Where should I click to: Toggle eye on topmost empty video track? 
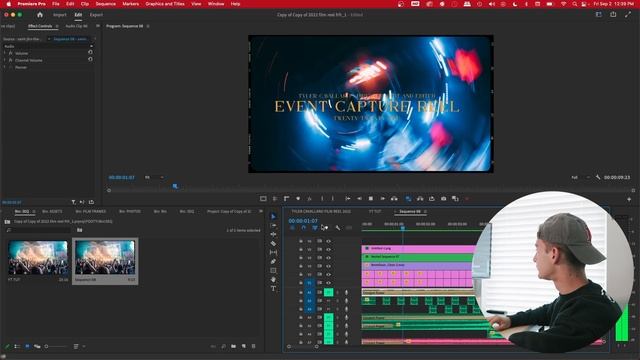pos(329,241)
